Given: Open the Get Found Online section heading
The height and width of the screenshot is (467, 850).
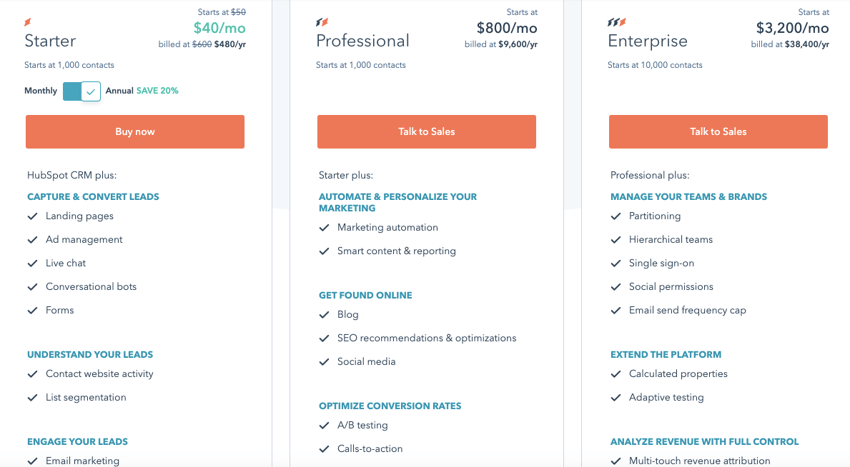Looking at the screenshot, I should coord(365,295).
